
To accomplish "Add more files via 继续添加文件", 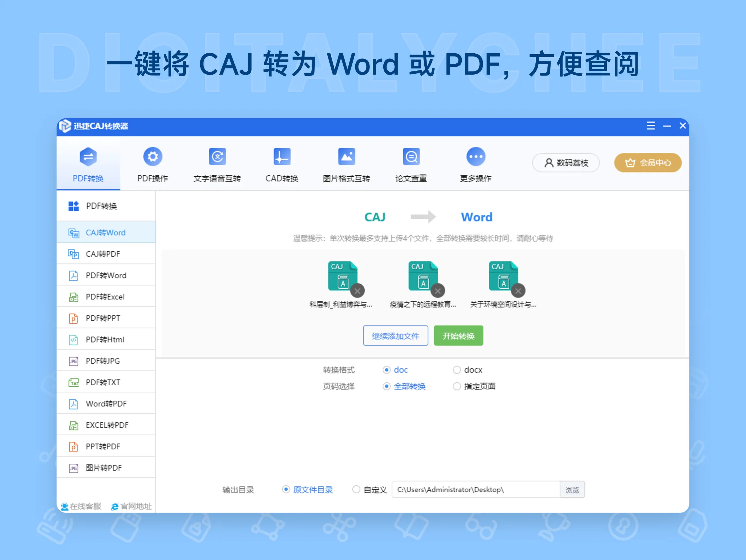I will [x=395, y=336].
